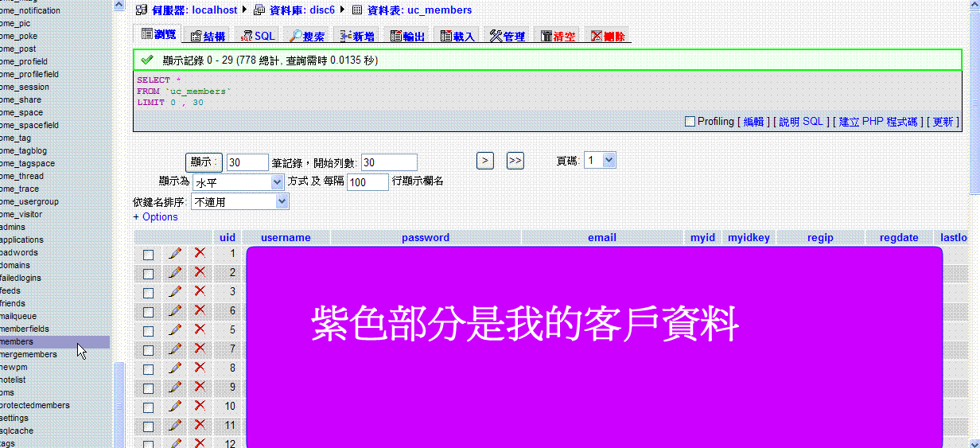The image size is (980, 448).
Task: Click the 更新 refresh link
Action: tap(943, 122)
